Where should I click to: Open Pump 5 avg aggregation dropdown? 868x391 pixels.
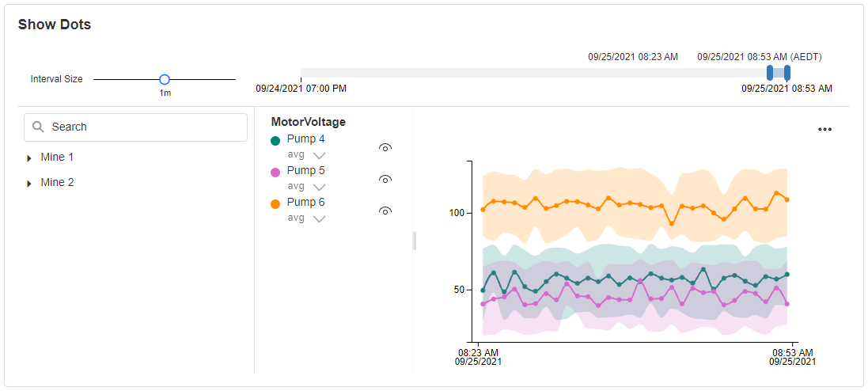319,187
